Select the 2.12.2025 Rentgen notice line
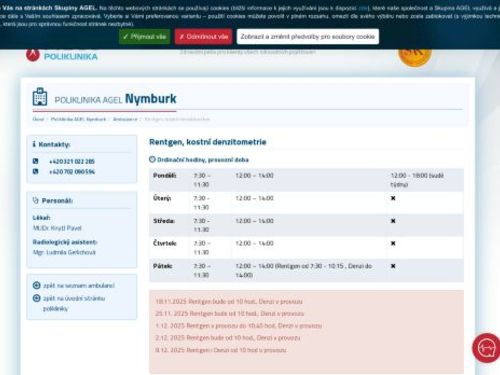Screen dimensions: 500x375 (x=228, y=338)
